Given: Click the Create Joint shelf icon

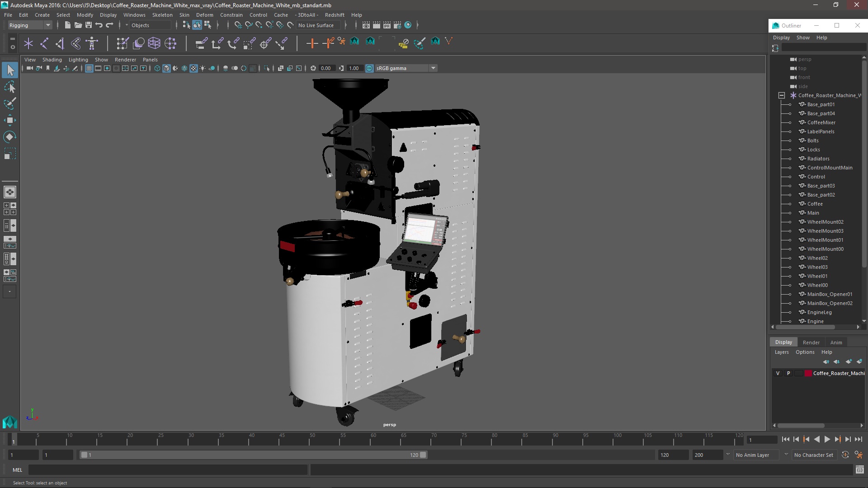Looking at the screenshot, I should (44, 43).
